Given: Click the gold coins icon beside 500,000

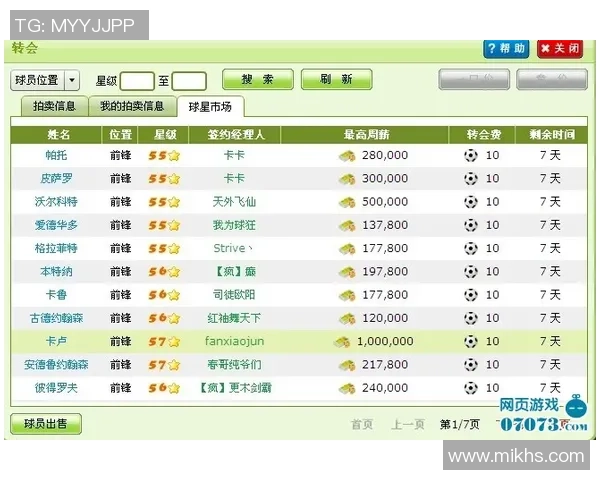Looking at the screenshot, I should [347, 202].
